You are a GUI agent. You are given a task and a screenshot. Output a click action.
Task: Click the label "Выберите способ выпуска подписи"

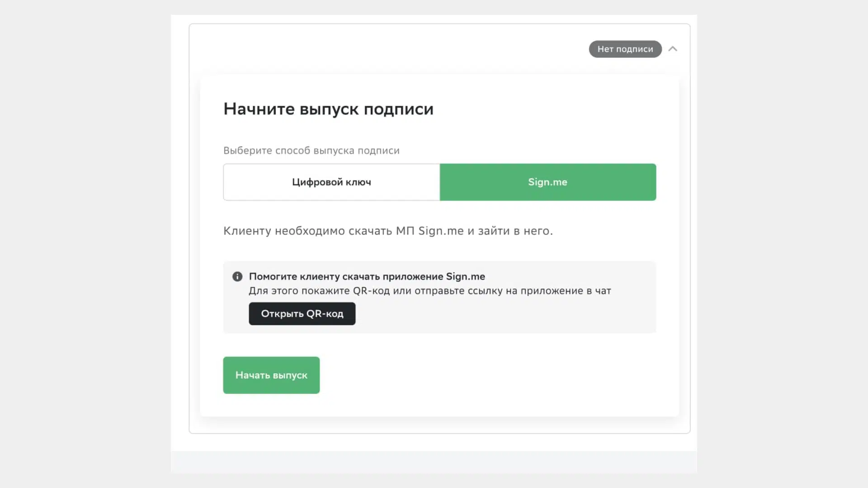click(311, 150)
